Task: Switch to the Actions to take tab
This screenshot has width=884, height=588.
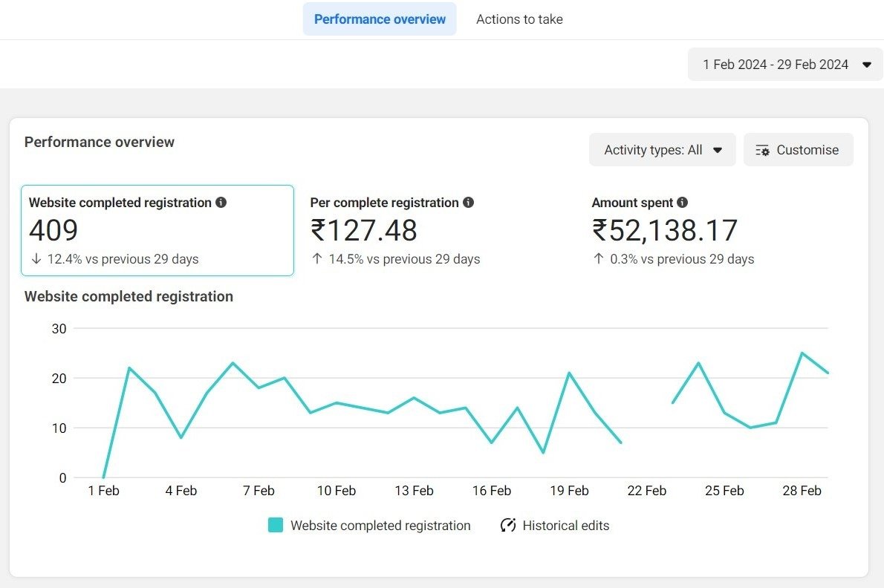Action: pyautogui.click(x=519, y=19)
